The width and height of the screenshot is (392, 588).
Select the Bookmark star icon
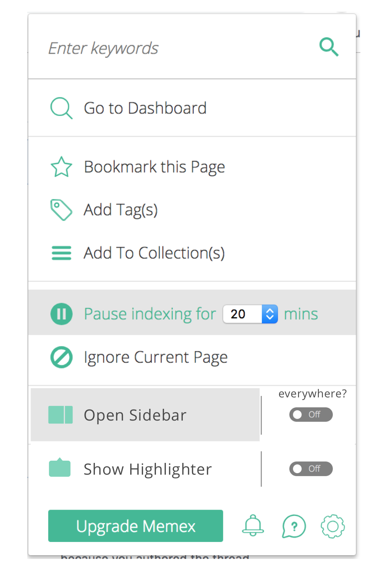[x=61, y=166]
